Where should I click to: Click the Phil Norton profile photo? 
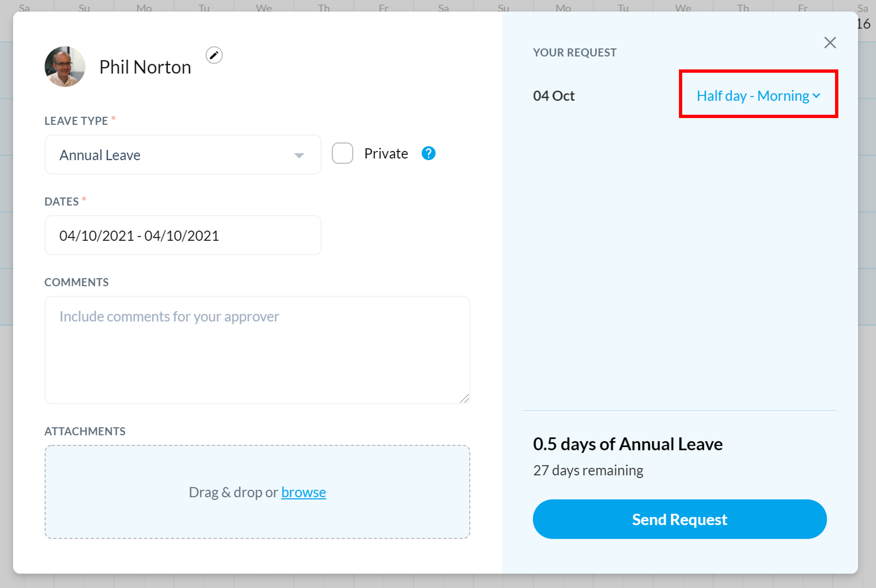[64, 66]
